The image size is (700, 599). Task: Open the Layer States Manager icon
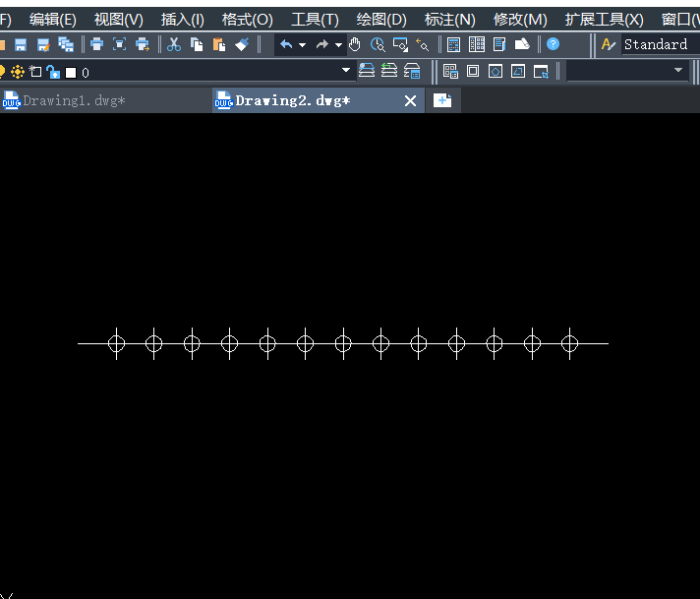pos(412,71)
